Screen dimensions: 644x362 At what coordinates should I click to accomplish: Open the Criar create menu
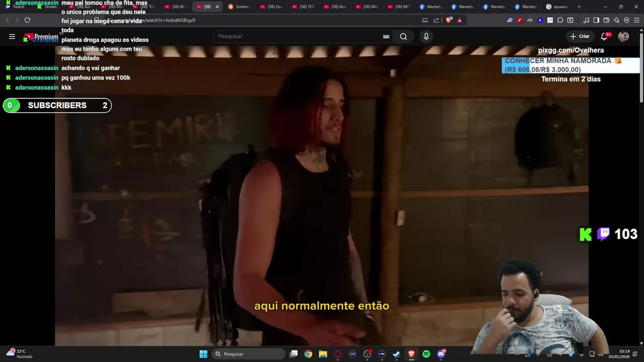[x=580, y=36]
